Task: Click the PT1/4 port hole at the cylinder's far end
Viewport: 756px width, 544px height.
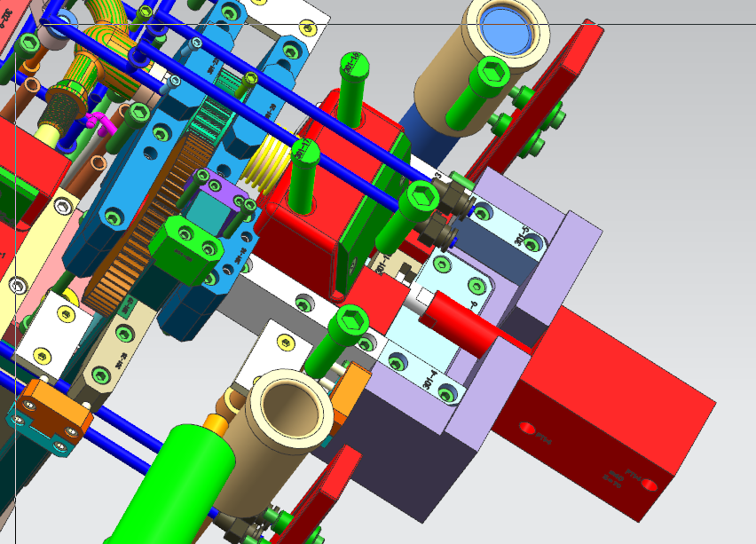Action: coord(650,485)
